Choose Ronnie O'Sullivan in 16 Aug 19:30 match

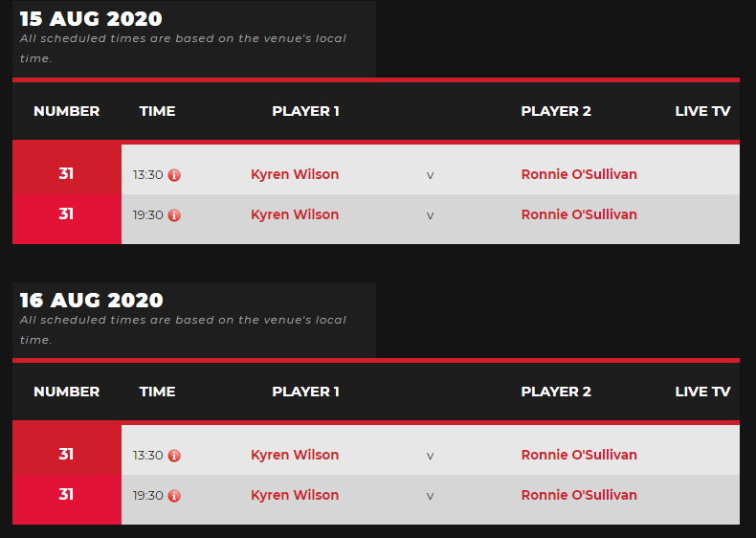579,495
